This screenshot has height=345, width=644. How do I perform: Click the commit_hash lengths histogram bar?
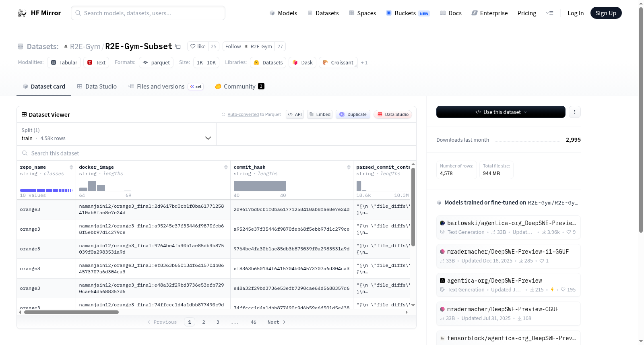coord(260,186)
